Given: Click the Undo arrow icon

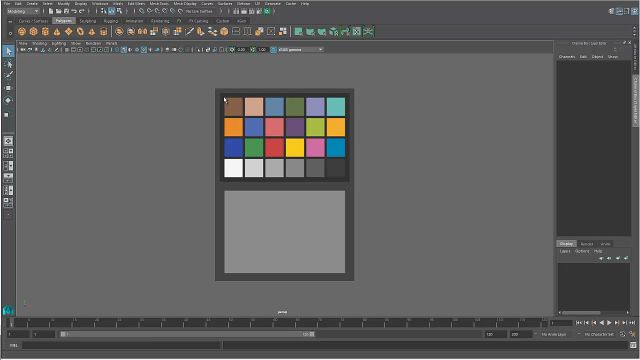Looking at the screenshot, I should coord(74,11).
